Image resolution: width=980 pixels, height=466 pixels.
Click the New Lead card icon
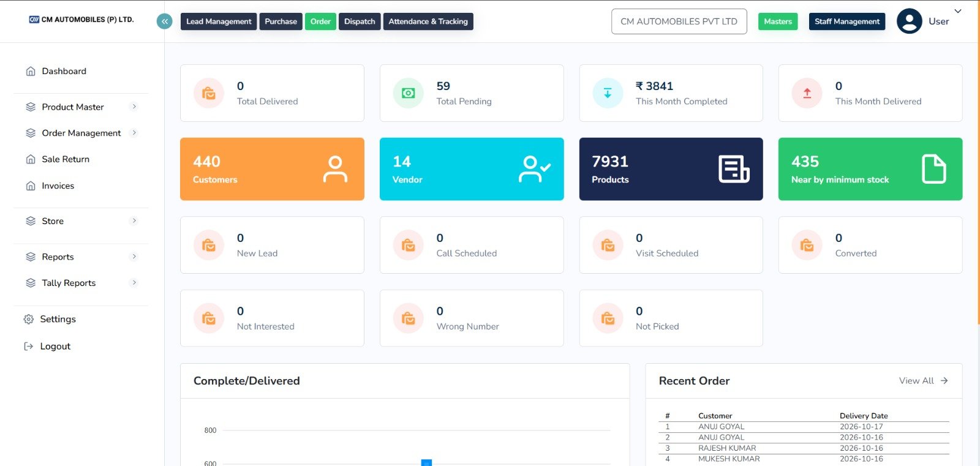point(209,245)
